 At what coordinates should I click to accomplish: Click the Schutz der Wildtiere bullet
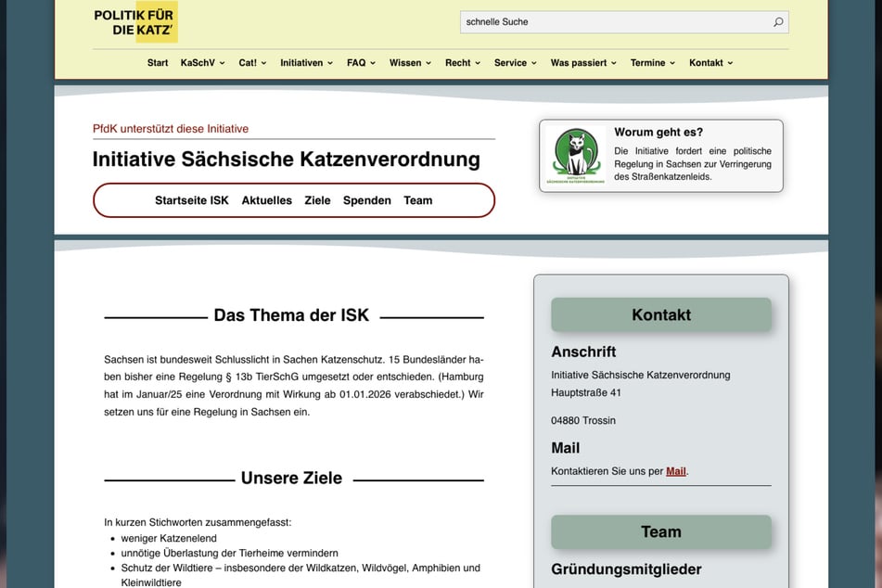tap(300, 575)
